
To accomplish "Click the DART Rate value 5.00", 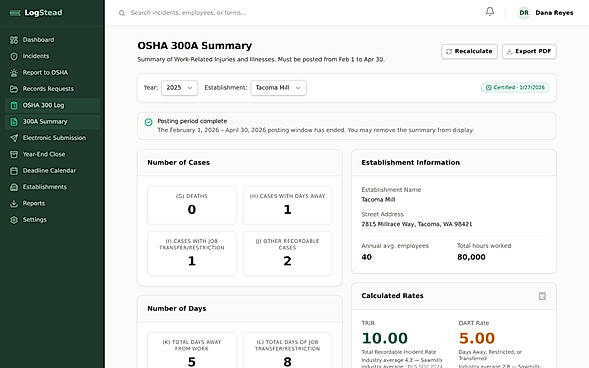I will click(x=477, y=338).
